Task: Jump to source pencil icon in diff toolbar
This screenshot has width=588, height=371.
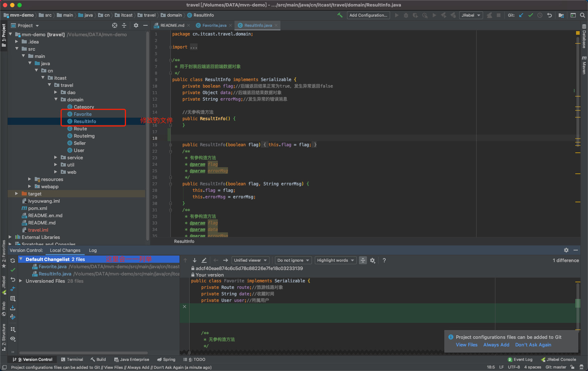Action: (x=204, y=260)
